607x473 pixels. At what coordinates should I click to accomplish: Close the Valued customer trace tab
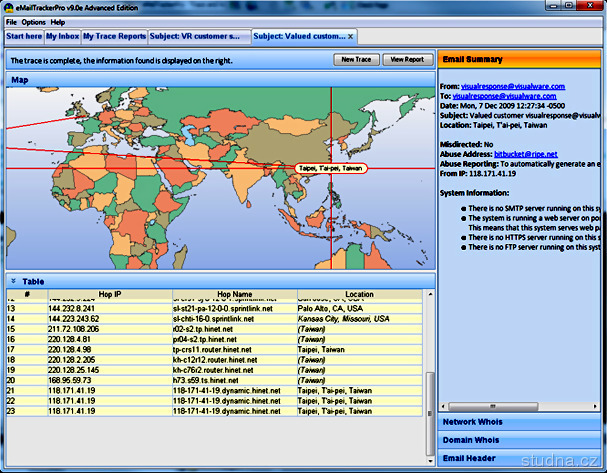349,37
